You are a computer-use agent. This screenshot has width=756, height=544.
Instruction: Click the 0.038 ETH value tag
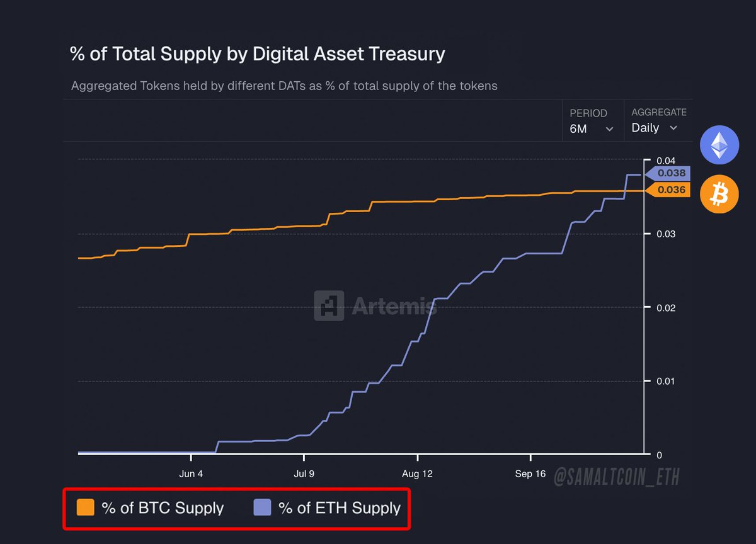point(670,173)
